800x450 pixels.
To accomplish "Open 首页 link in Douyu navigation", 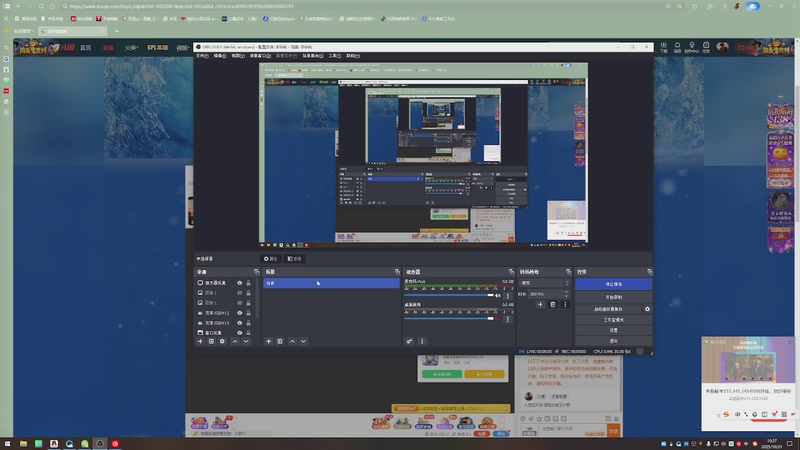I will pyautogui.click(x=86, y=47).
